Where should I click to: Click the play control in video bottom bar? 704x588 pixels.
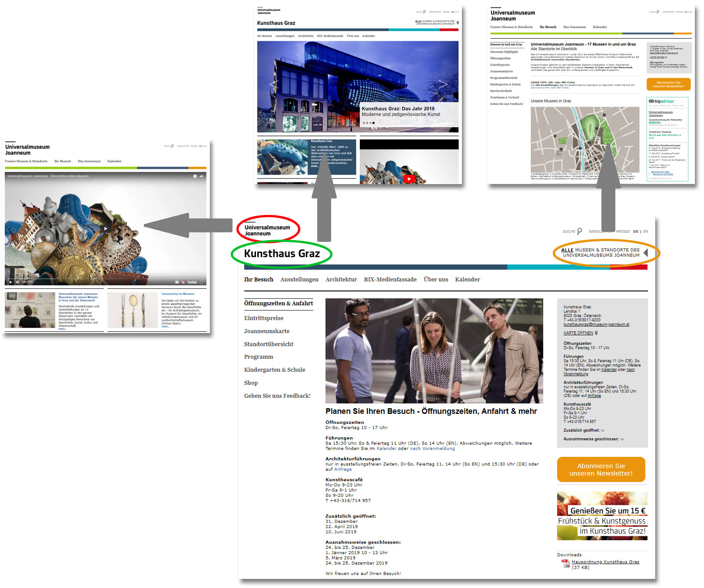coord(10,282)
